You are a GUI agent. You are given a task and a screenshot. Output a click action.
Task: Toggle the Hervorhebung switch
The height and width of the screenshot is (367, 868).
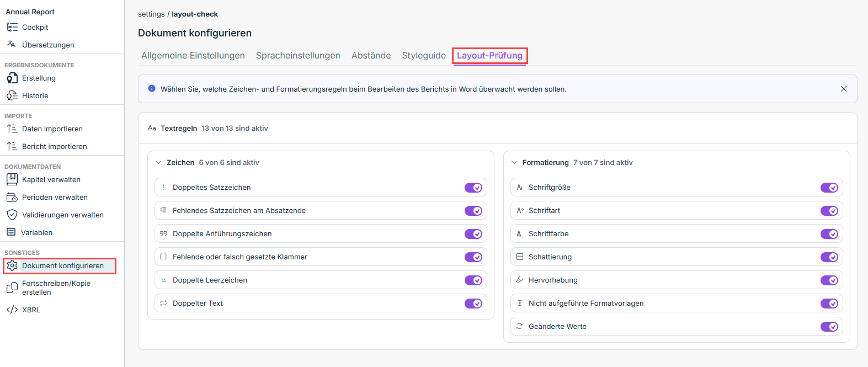829,280
